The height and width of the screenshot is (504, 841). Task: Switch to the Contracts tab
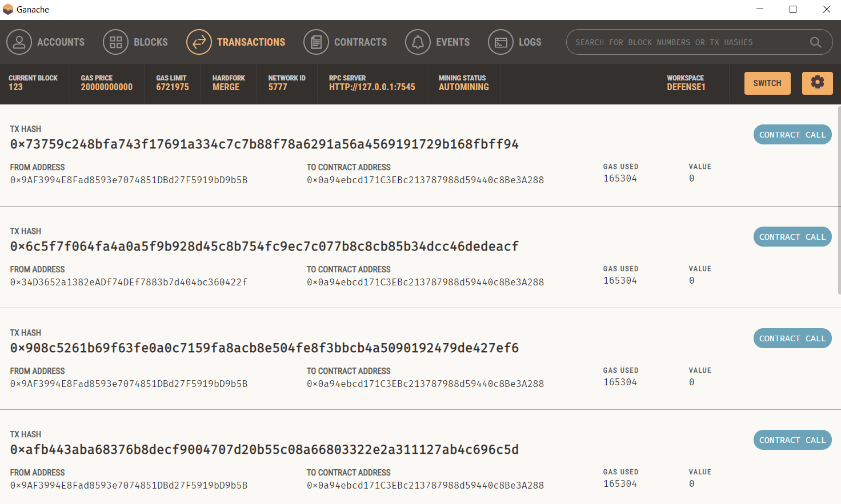coord(360,42)
